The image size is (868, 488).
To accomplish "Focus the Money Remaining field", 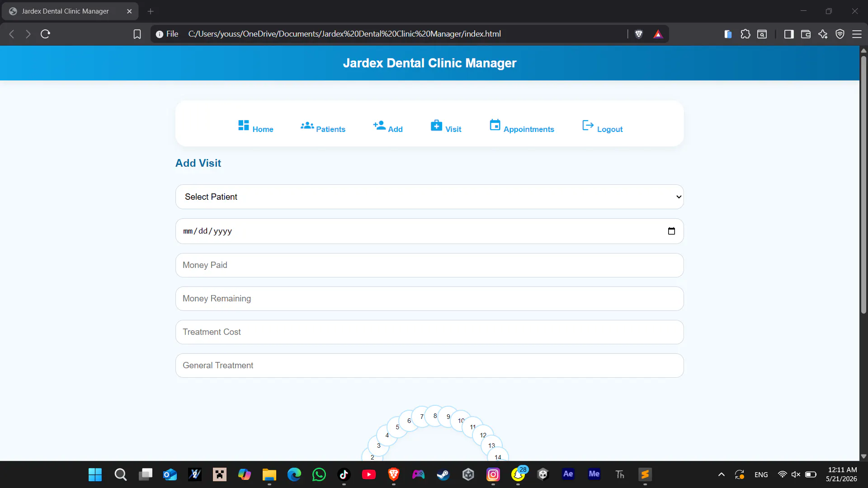I will coord(429,299).
